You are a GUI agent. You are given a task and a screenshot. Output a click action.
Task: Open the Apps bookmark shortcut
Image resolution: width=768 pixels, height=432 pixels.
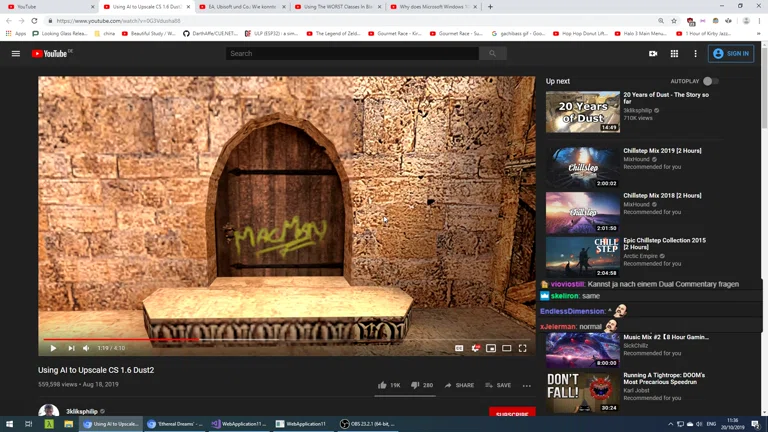click(x=16, y=34)
